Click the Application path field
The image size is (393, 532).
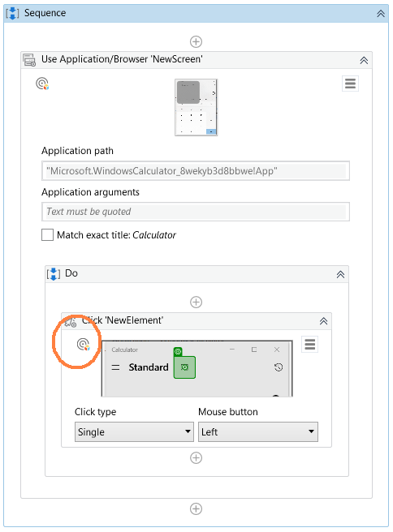(x=196, y=170)
